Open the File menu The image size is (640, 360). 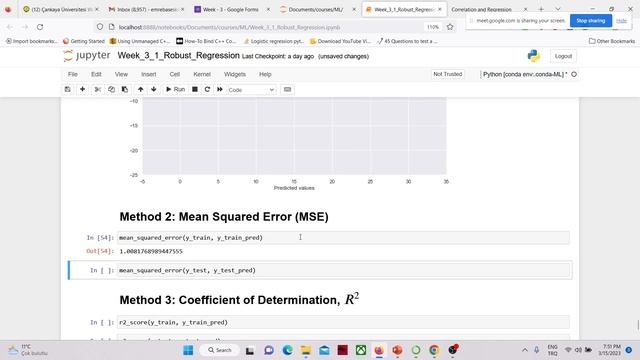point(73,74)
